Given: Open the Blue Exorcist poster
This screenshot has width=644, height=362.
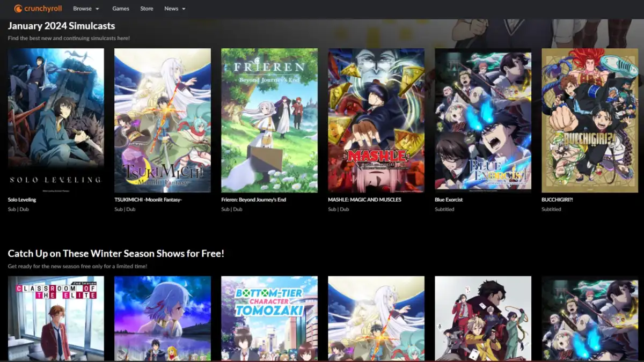Looking at the screenshot, I should point(482,120).
